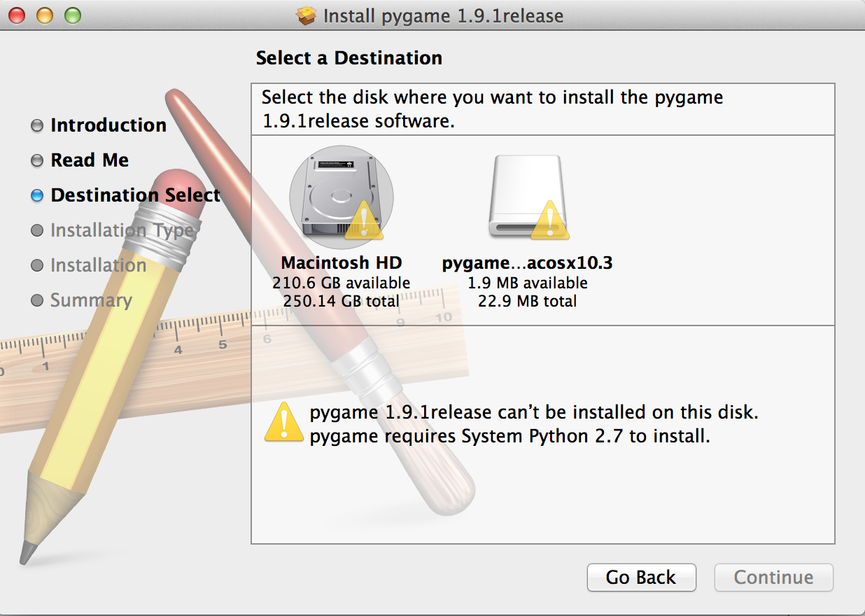The image size is (865, 616).
Task: Click the Installation step label
Action: (x=98, y=265)
